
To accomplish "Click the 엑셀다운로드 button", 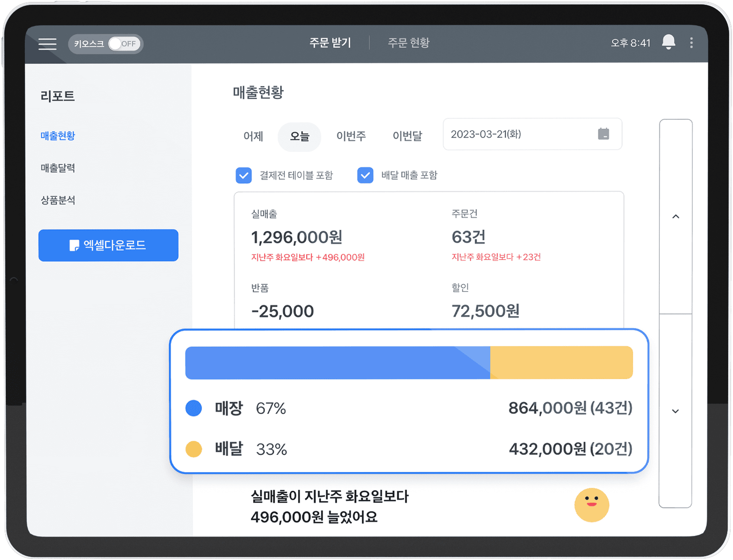I will [109, 245].
